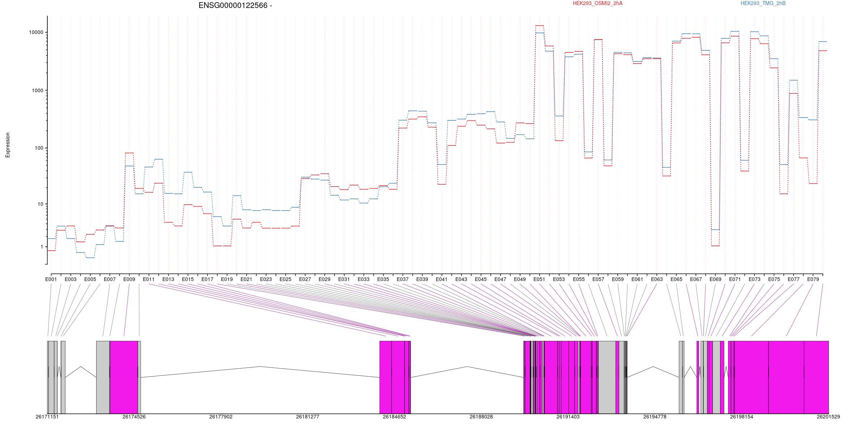This screenshot has height=434, width=868.
Task: Click exon label E039
Action: click(422, 279)
